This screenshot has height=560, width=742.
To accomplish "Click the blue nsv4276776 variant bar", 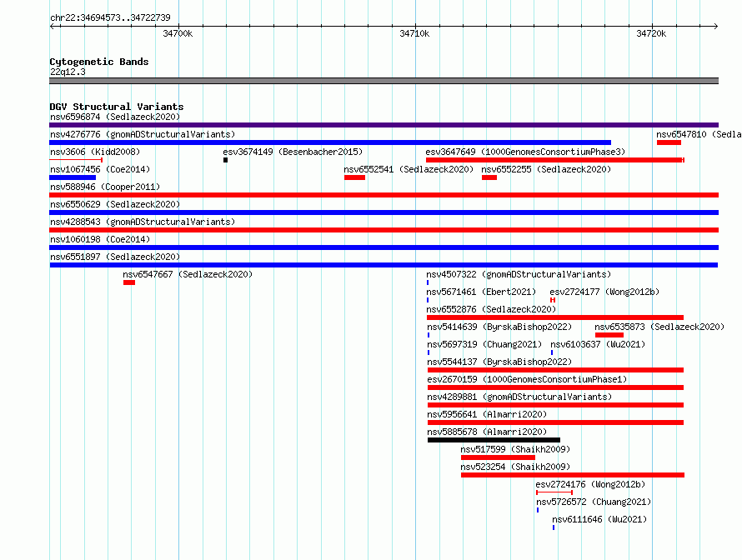I will tap(330, 142).
